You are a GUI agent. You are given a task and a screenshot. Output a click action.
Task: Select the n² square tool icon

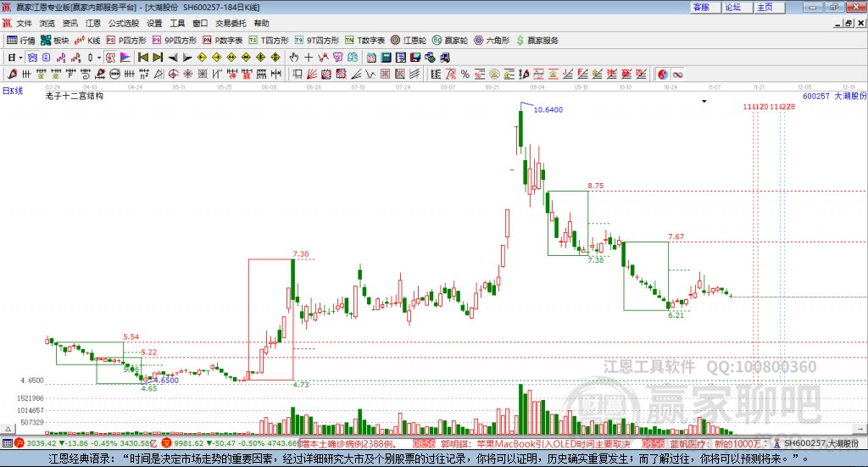click(144, 74)
